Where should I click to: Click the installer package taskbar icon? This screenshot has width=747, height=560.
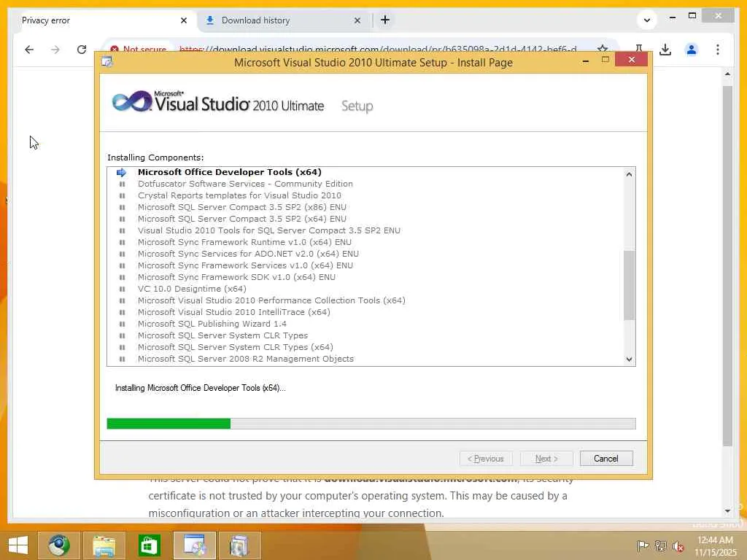click(x=239, y=545)
